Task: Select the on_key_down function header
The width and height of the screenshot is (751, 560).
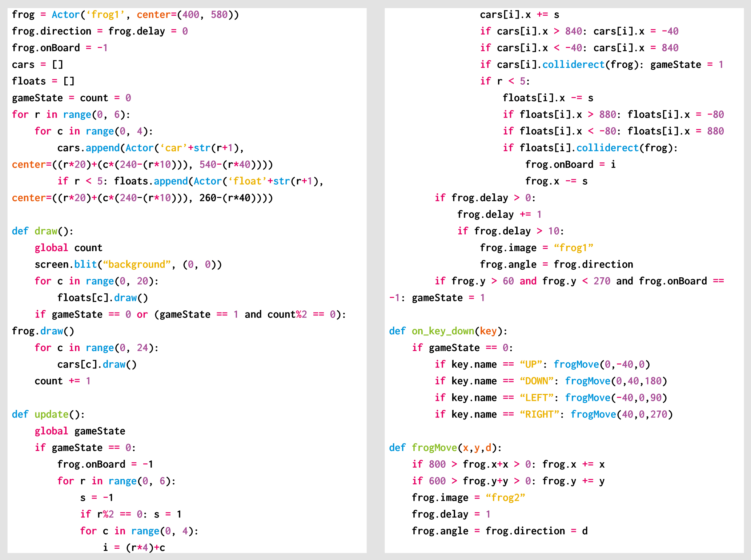Action: click(x=443, y=331)
